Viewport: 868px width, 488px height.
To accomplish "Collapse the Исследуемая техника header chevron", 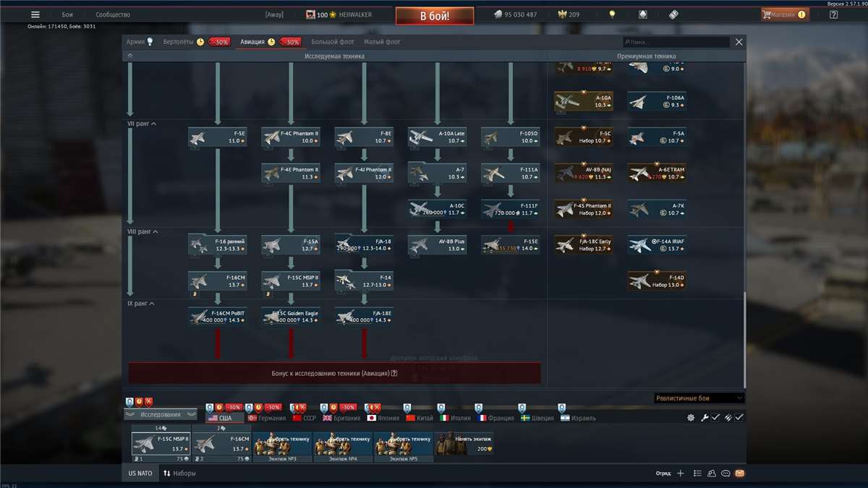I will click(x=130, y=56).
